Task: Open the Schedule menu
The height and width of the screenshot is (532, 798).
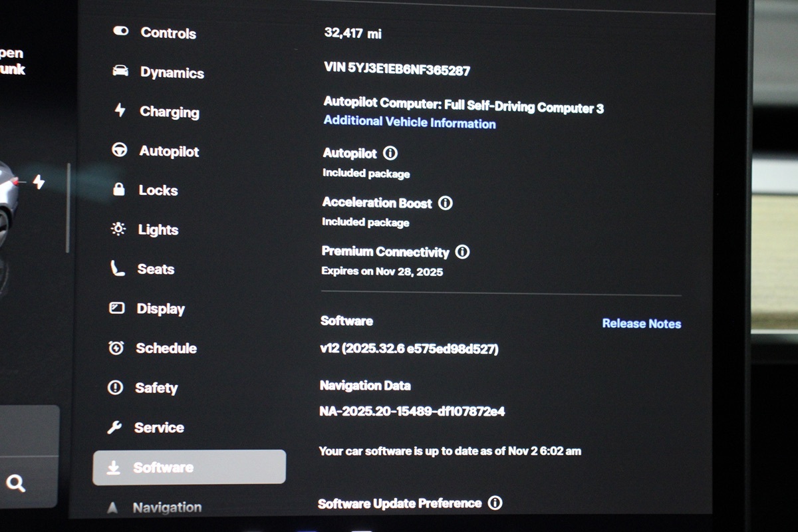Action: pyautogui.click(x=166, y=348)
